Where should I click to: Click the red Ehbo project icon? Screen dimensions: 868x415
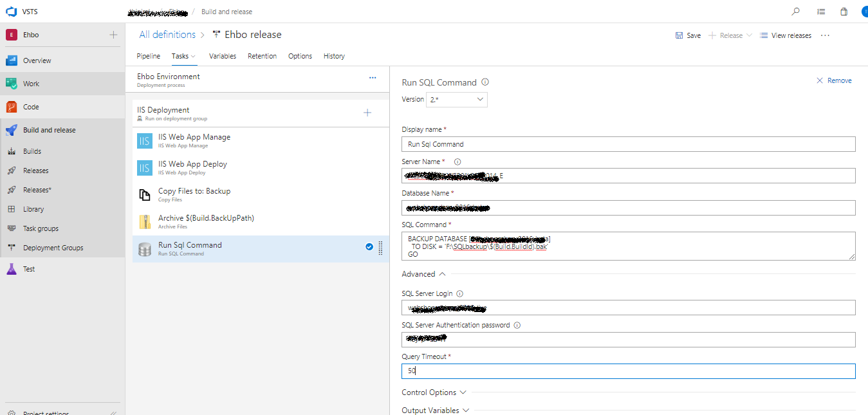[x=12, y=35]
